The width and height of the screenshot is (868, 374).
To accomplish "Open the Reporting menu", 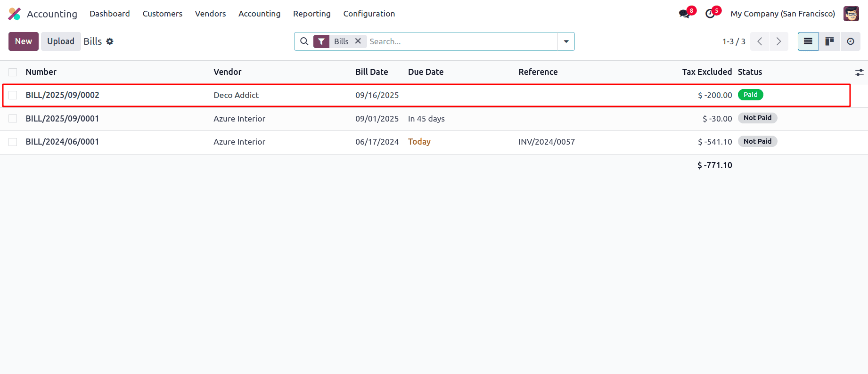I will (312, 14).
